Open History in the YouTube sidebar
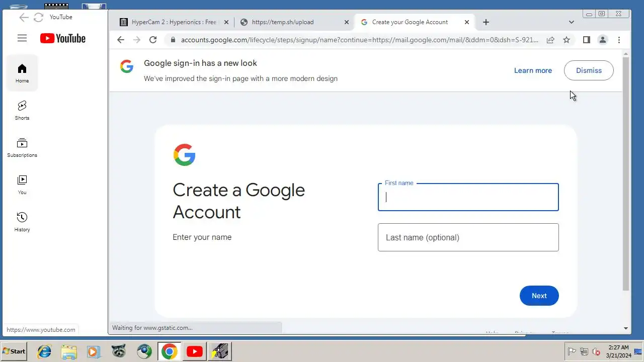 22,222
